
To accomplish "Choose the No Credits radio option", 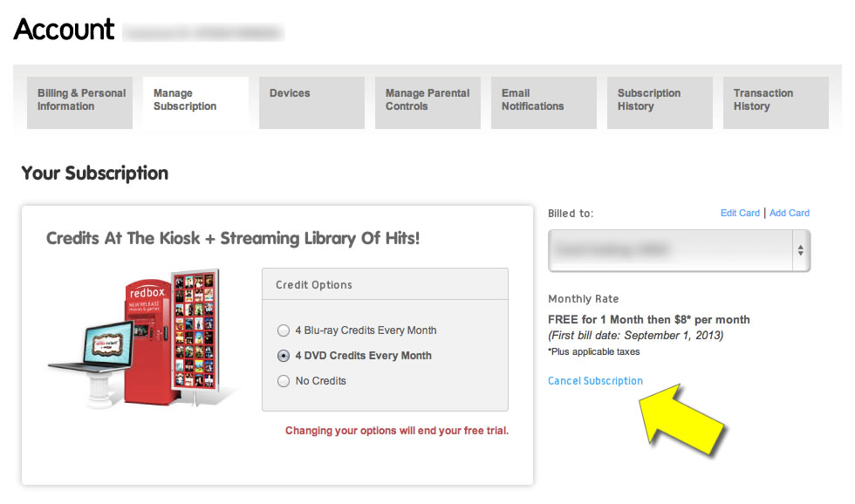I will coord(284,381).
